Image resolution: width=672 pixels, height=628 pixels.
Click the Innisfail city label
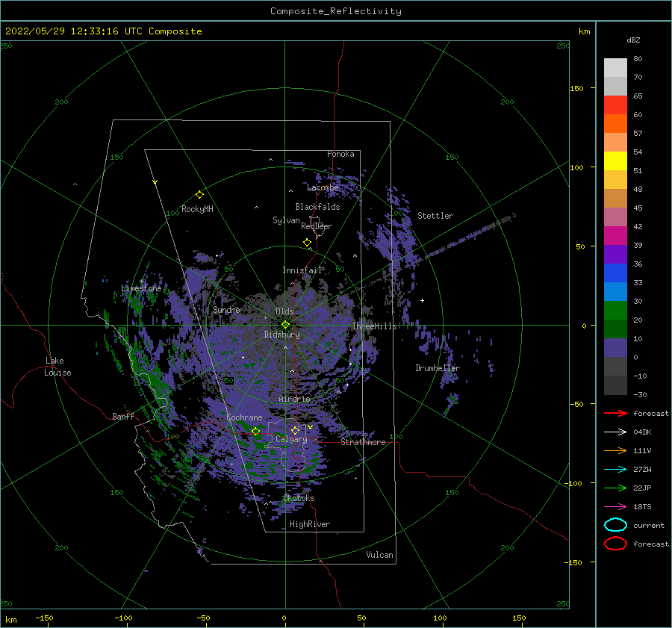click(302, 270)
